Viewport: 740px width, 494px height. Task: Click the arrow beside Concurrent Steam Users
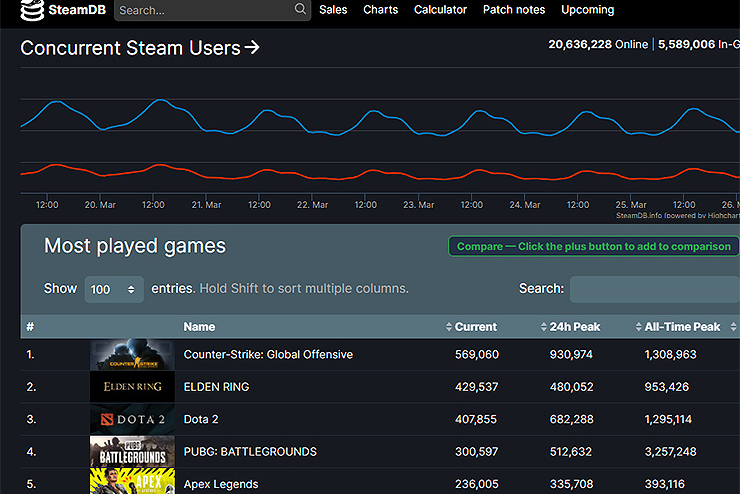252,47
